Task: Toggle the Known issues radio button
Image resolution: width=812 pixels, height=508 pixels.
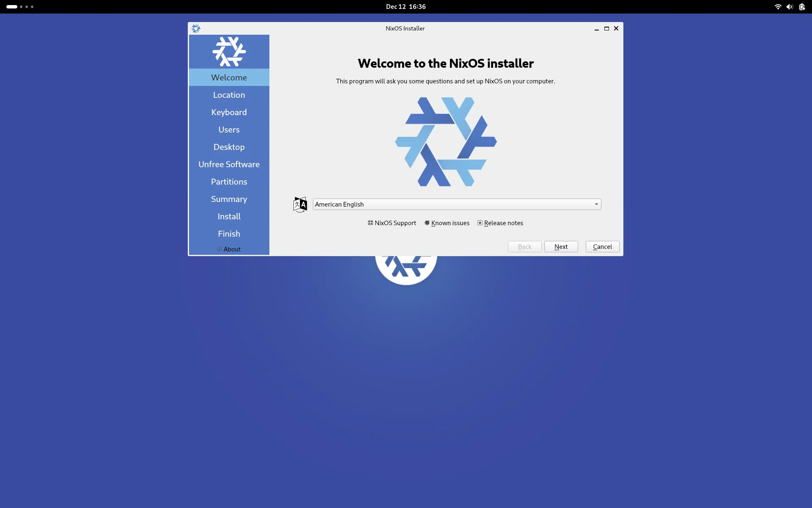Action: pos(427,223)
